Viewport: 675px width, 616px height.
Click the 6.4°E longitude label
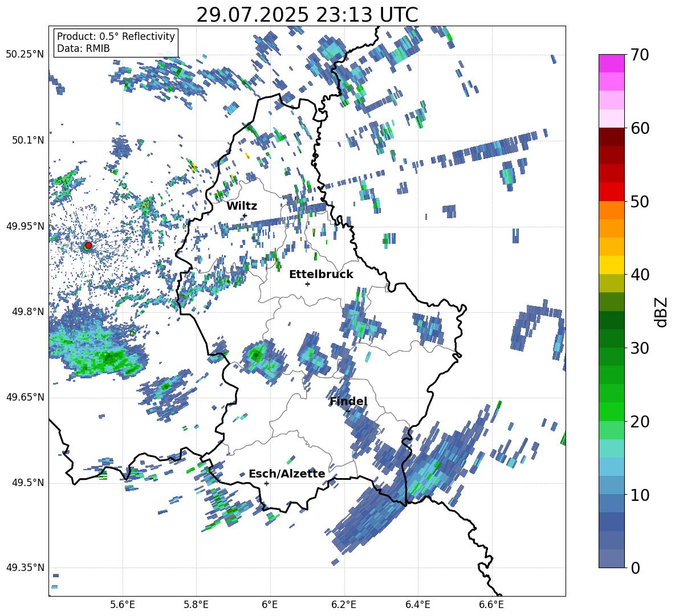(417, 605)
